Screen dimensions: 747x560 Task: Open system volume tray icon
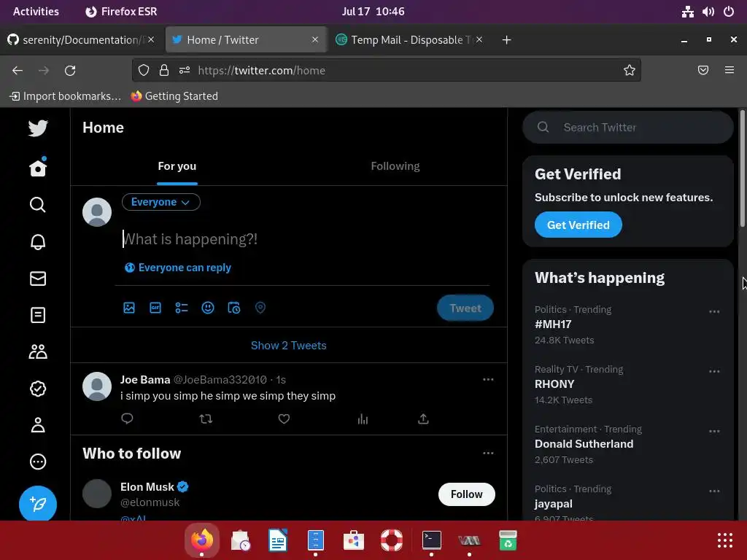708,12
